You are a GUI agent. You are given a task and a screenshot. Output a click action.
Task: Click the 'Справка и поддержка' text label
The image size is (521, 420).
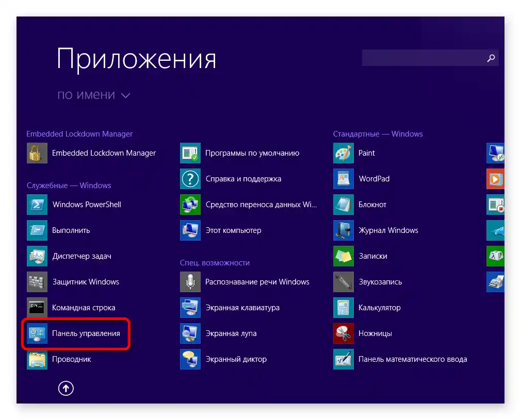[x=243, y=179]
